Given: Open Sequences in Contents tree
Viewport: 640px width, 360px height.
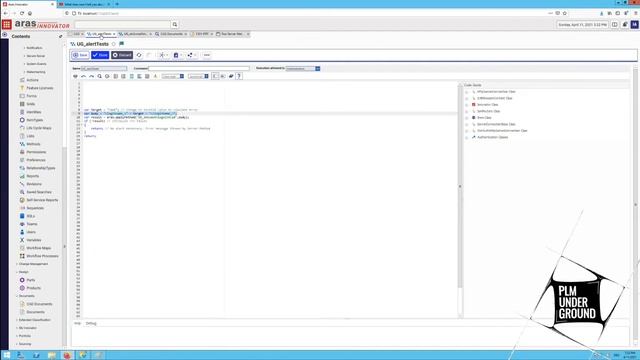Looking at the screenshot, I should coord(35,208).
